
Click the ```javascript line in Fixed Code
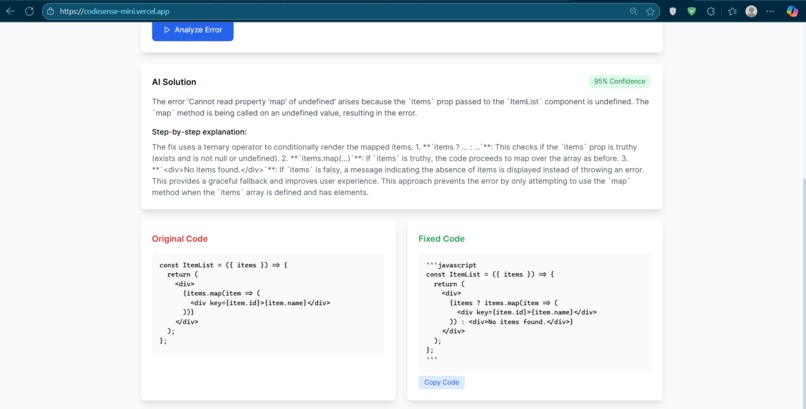click(451, 265)
